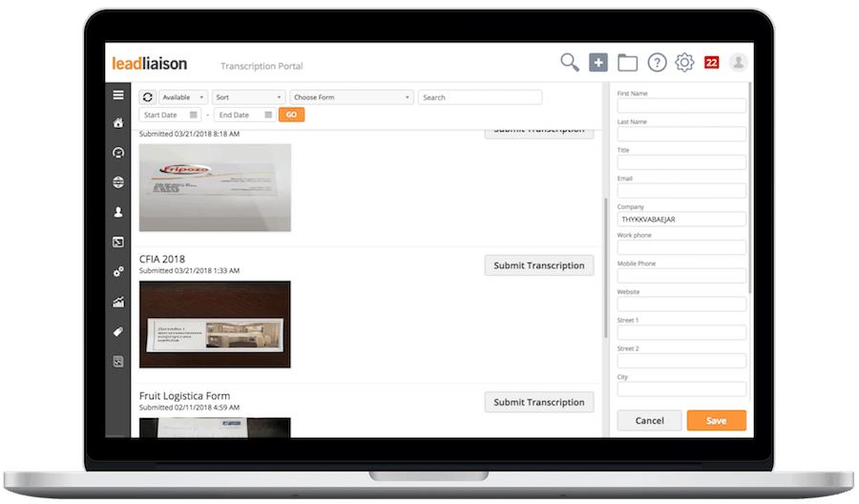Screen dimensions: 859x504
Task: Open the dashboard gauge icon in sidebar
Action: (x=117, y=153)
